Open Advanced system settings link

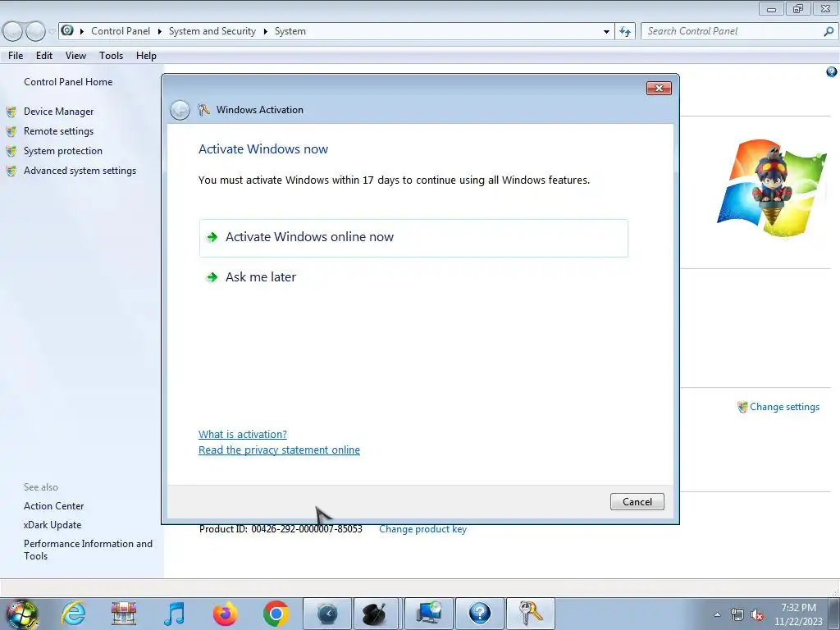(x=80, y=171)
